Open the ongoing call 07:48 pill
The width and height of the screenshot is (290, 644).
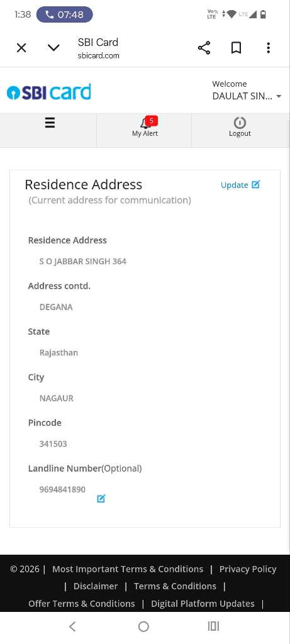(x=65, y=15)
